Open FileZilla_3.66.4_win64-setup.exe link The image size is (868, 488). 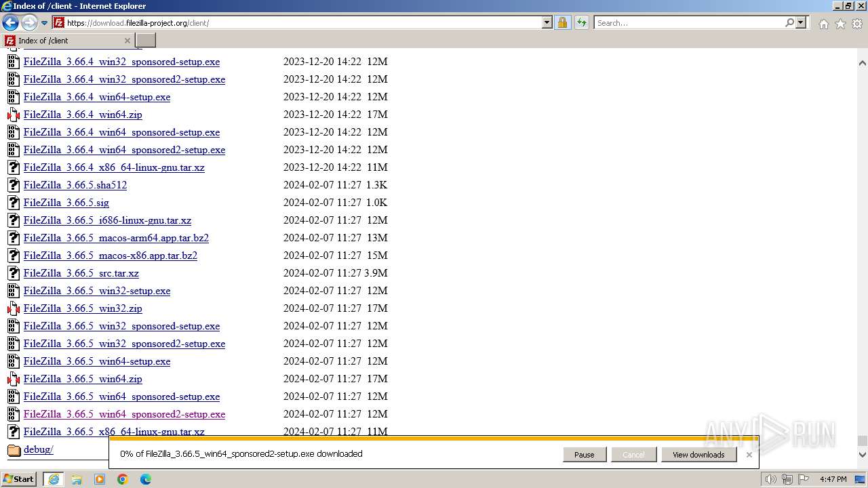[x=97, y=97]
